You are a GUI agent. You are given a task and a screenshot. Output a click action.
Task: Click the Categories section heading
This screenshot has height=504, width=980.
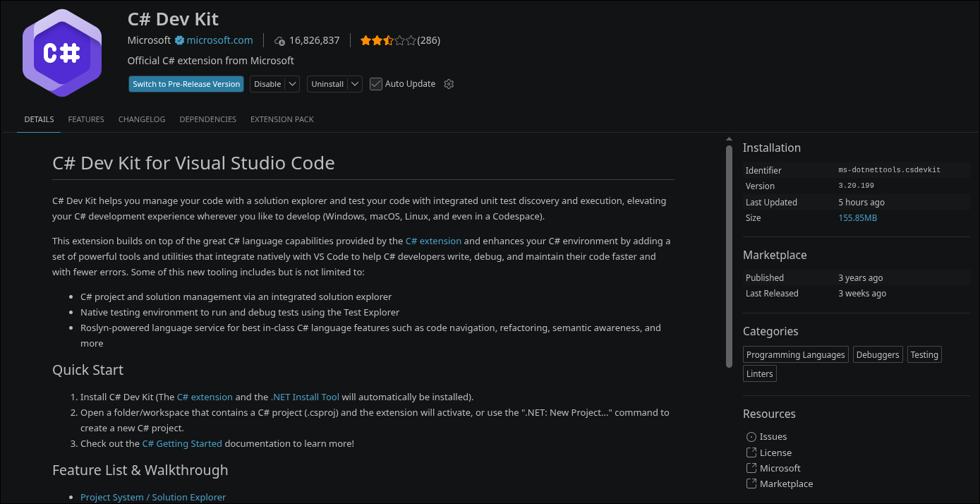(x=770, y=331)
